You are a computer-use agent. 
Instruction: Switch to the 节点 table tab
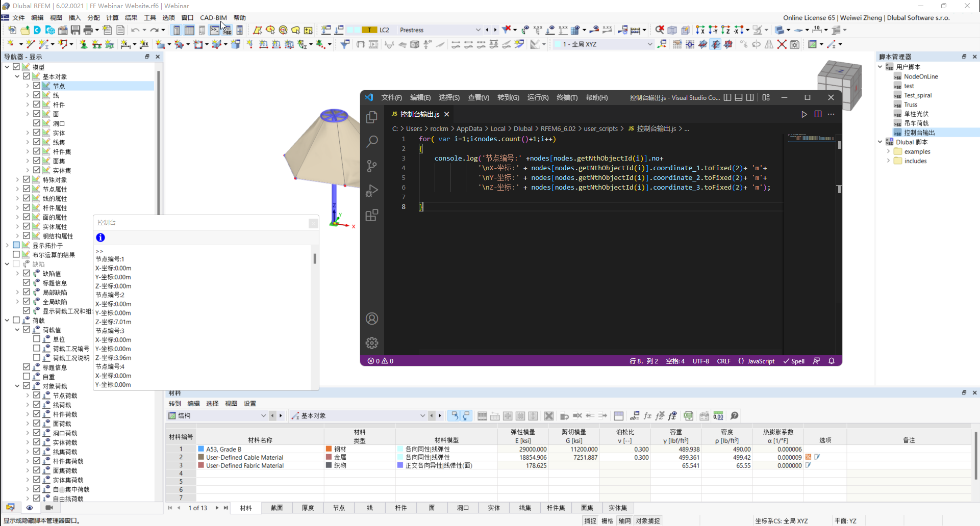[x=339, y=508]
